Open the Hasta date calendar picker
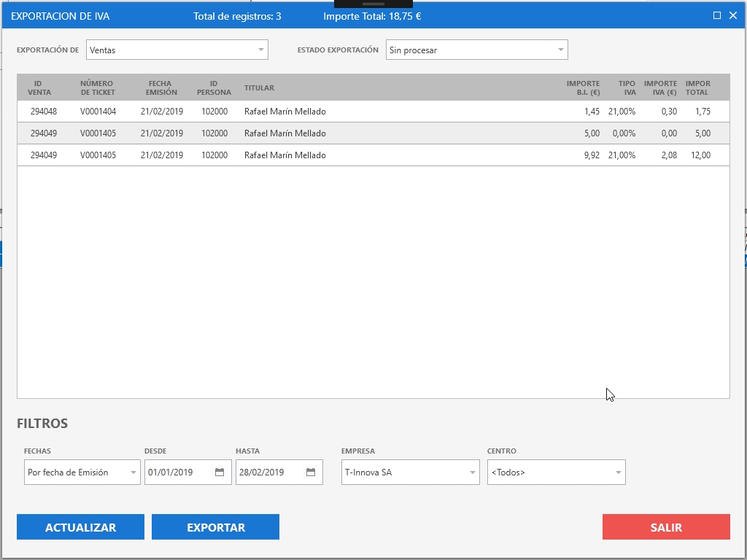 [x=311, y=472]
